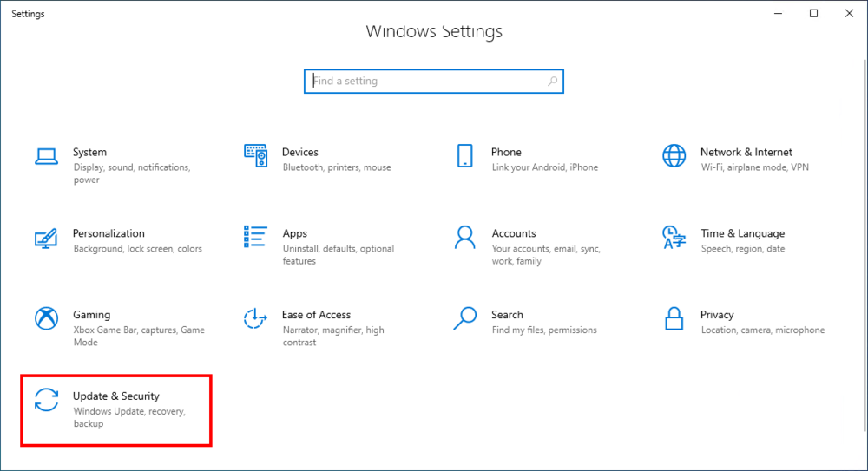Open the System laptop icon

[46, 157]
